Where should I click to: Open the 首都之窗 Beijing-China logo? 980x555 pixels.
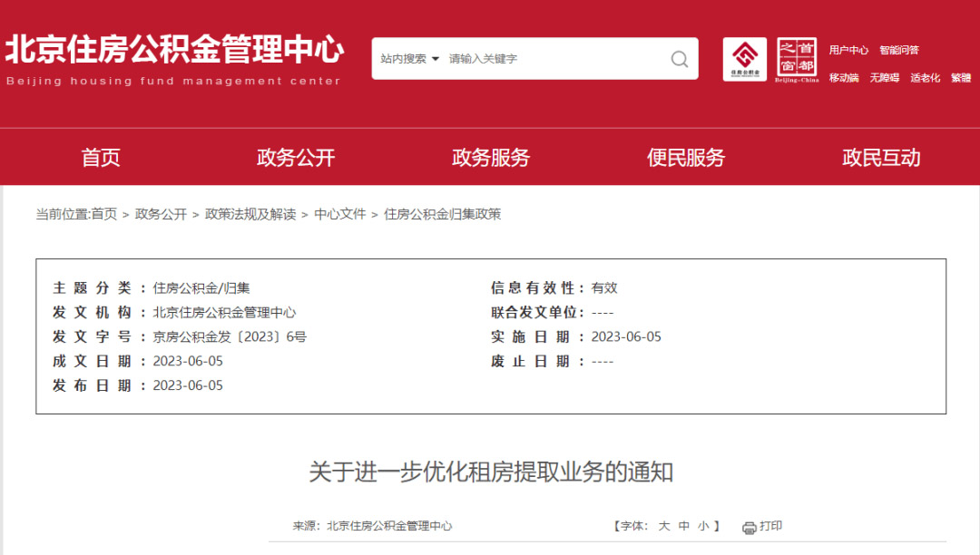[x=797, y=60]
